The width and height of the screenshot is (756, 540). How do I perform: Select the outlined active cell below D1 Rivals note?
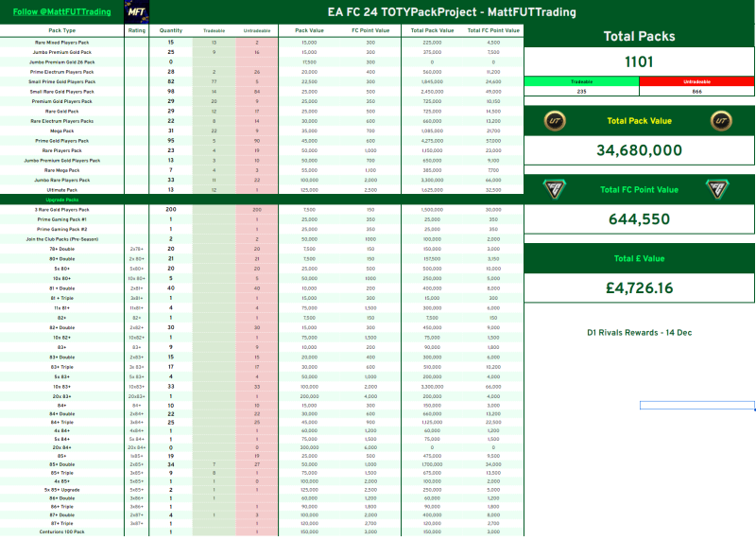697,406
